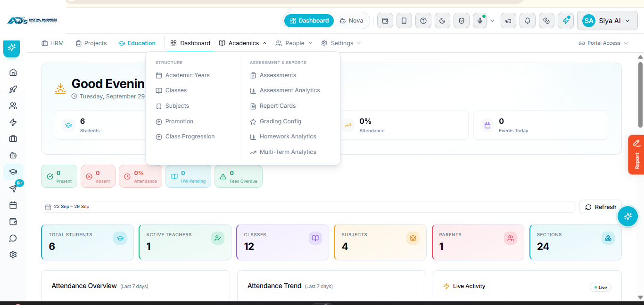Click the orange Report side tab
The height and width of the screenshot is (305, 644).
(636, 155)
